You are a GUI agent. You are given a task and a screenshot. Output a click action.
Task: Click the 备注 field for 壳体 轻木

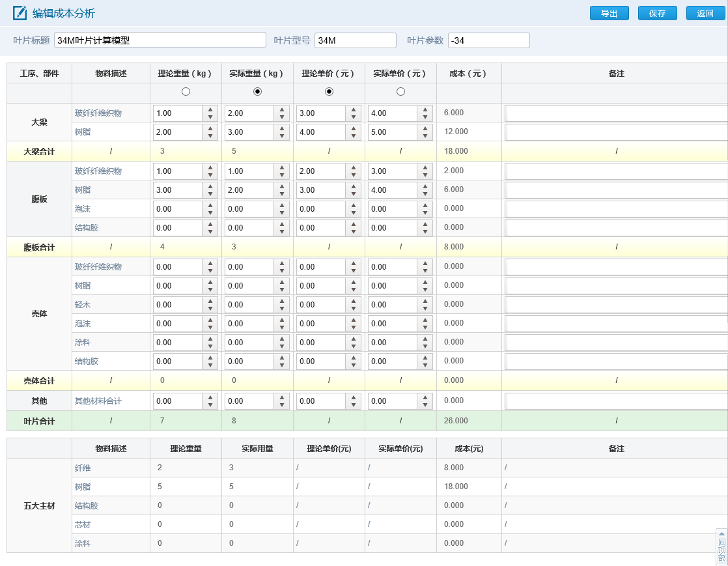point(616,305)
